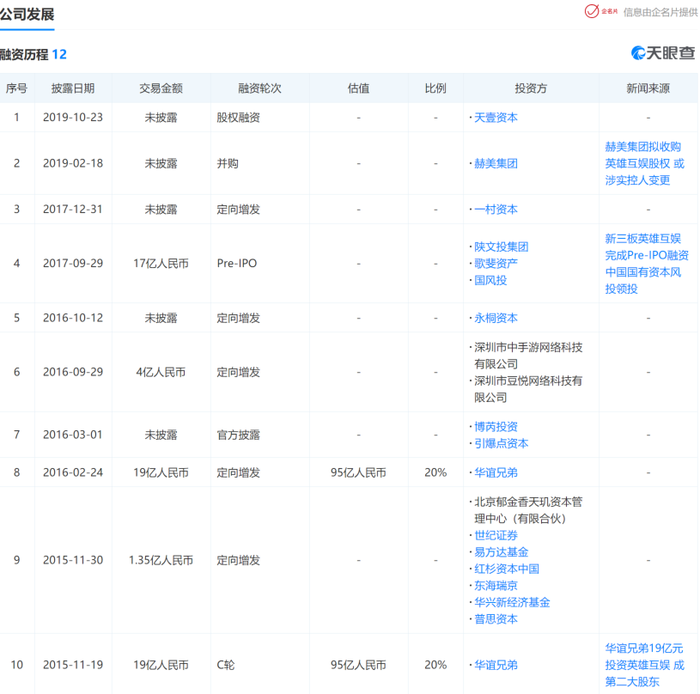
Task: Open the 红杉资本中国 investor link
Action: pos(507,569)
